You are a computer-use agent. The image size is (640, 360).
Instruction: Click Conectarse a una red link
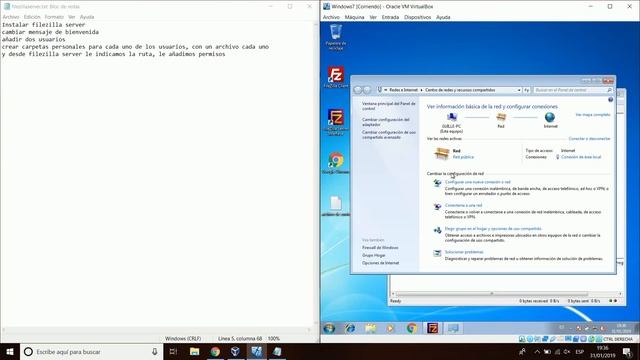463,205
